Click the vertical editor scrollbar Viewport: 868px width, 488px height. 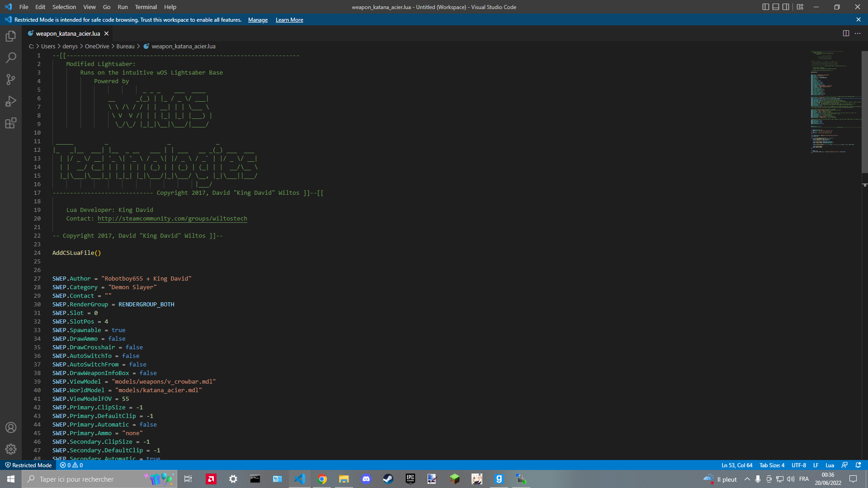865,112
